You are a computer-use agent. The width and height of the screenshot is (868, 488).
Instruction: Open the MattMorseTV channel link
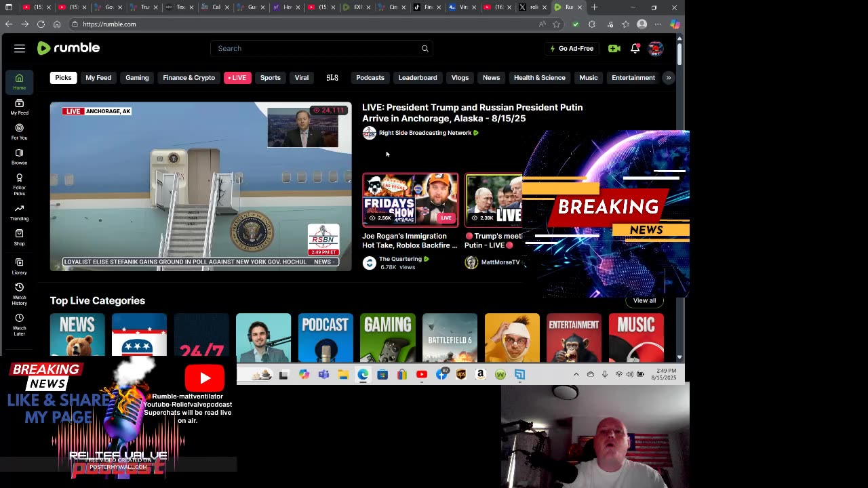tap(500, 262)
